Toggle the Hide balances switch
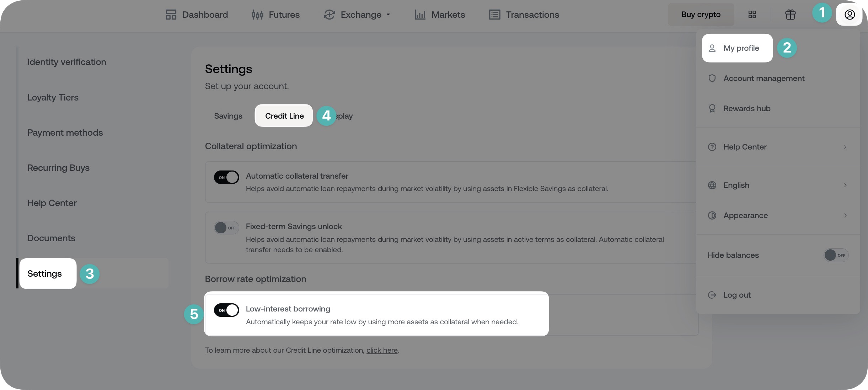This screenshot has height=390, width=868. click(x=836, y=255)
